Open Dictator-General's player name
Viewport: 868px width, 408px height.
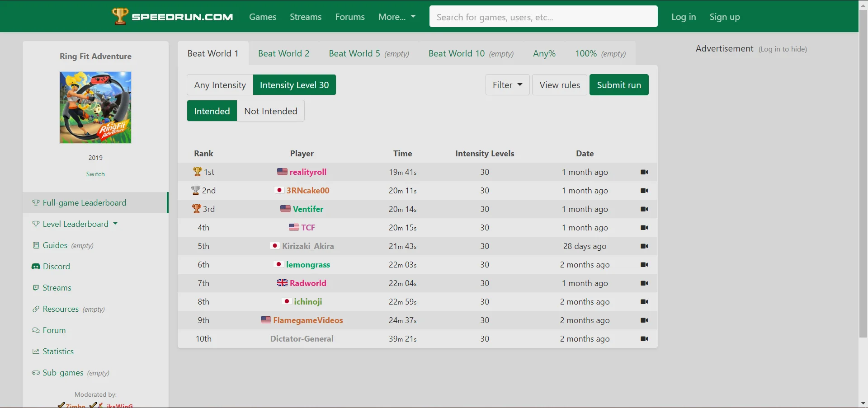302,339
